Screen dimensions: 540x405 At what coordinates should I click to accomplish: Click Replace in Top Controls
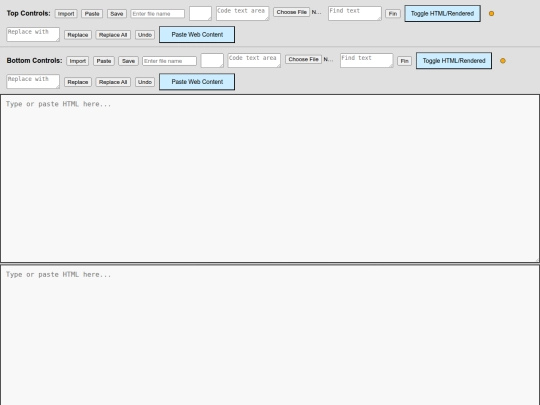[78, 35]
